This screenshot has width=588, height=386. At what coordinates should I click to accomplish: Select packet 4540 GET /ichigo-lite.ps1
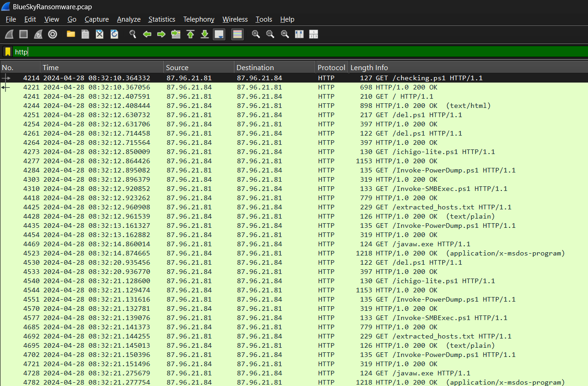[x=294, y=281]
